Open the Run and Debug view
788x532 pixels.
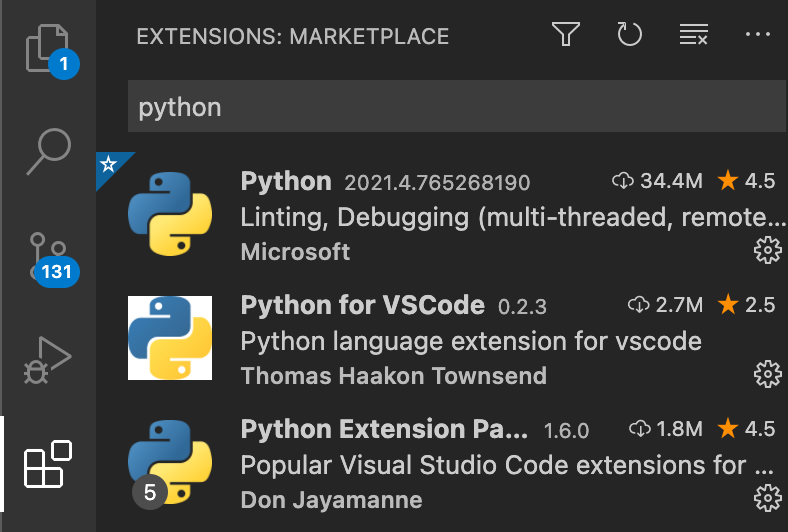(x=48, y=361)
